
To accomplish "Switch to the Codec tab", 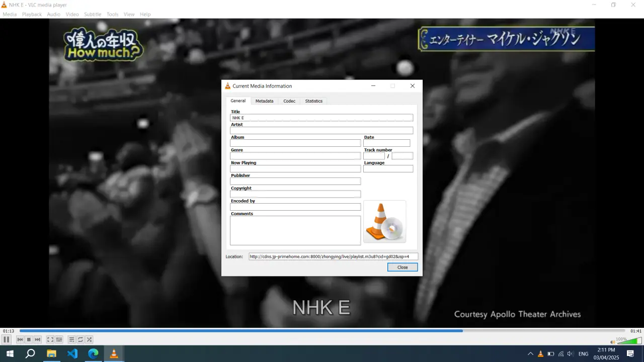I will pos(289,101).
